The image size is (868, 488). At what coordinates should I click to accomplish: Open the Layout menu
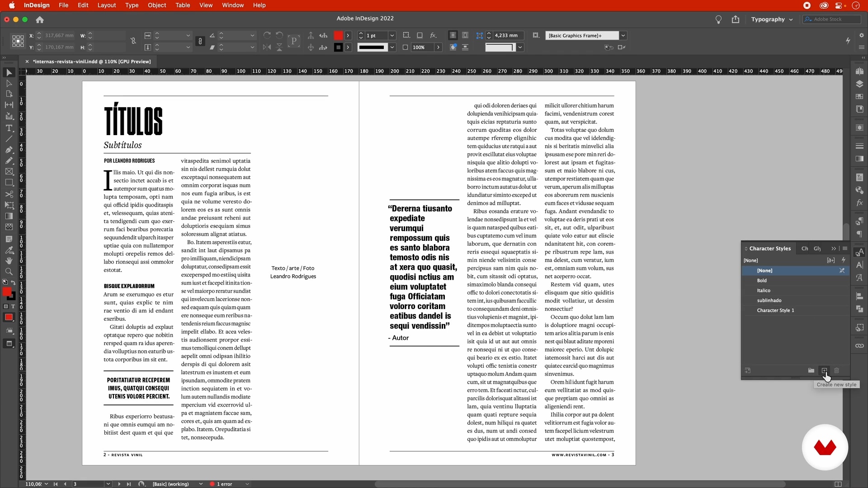point(107,5)
